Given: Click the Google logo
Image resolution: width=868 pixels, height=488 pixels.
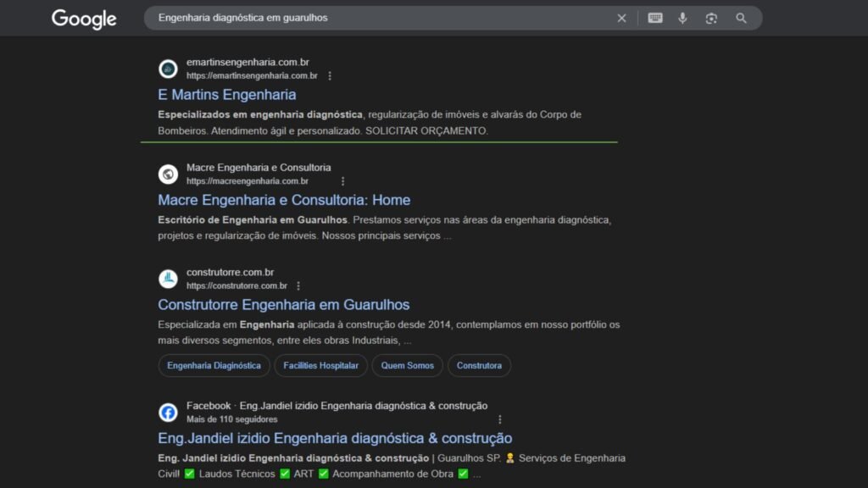Looking at the screenshot, I should (x=84, y=19).
